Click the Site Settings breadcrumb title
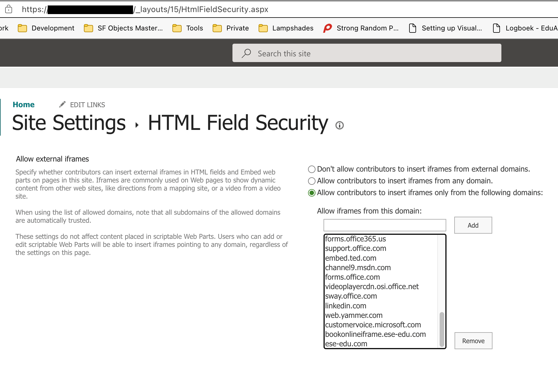Image resolution: width=558 pixels, height=392 pixels. click(69, 123)
